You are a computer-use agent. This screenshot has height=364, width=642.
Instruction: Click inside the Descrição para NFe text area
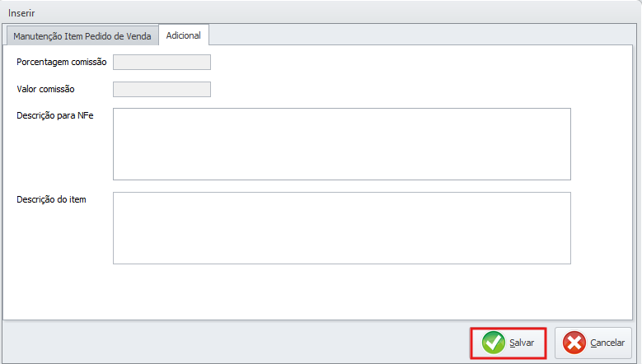pyautogui.click(x=341, y=143)
